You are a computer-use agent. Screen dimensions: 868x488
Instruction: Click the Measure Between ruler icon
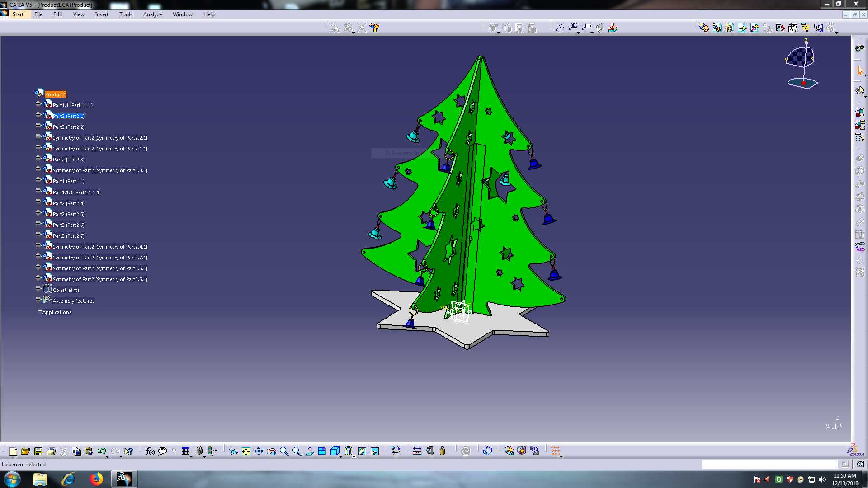(x=417, y=451)
